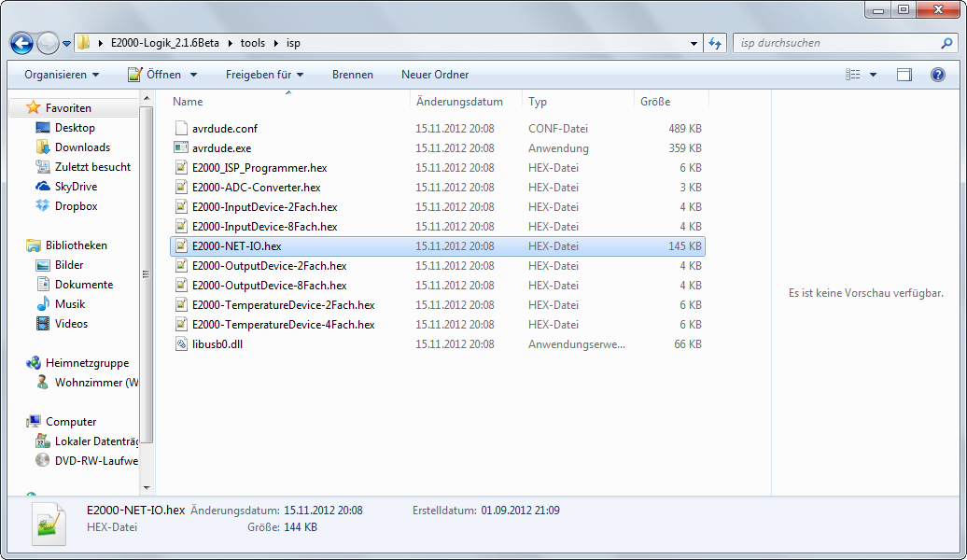Select SkyDrive in the Favorites list

coord(75,187)
